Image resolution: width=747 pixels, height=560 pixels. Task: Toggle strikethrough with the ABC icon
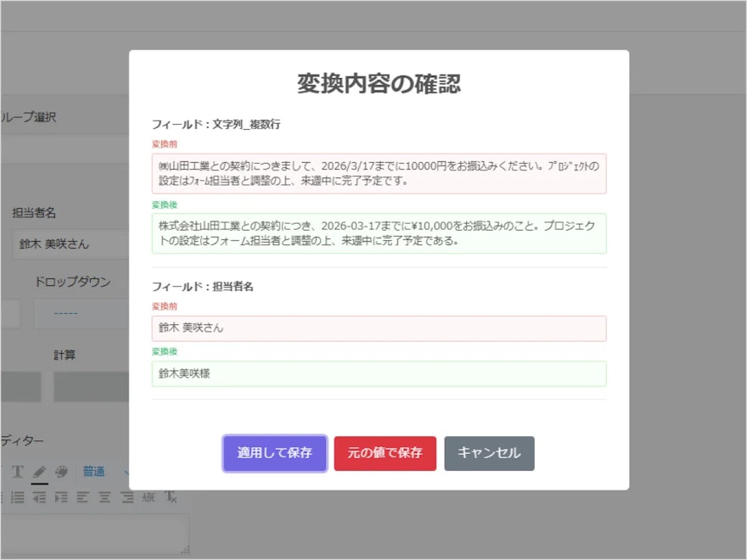[x=149, y=497]
